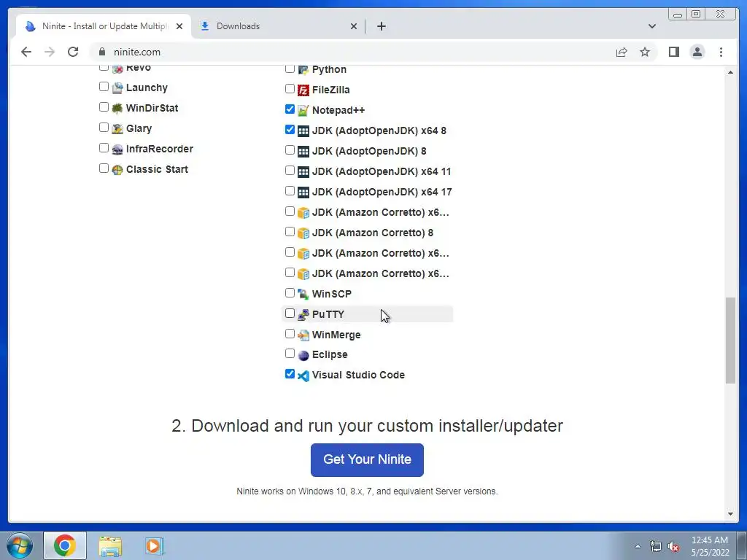747x560 pixels.
Task: Click the JDK AdoptOpenJDK x64 8 icon
Action: click(x=303, y=131)
